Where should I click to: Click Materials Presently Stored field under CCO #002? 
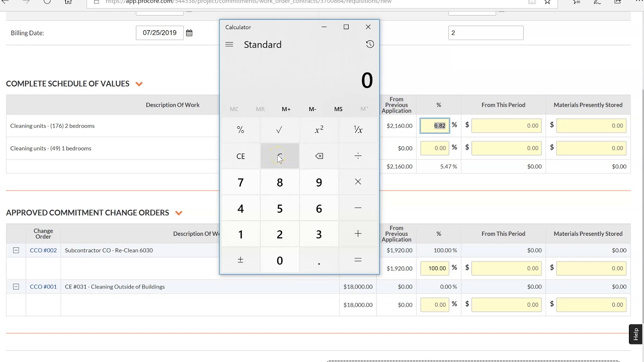(591, 268)
